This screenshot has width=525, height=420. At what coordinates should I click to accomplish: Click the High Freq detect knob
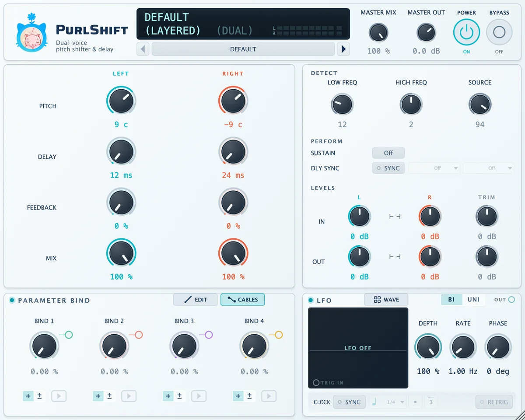coord(411,105)
